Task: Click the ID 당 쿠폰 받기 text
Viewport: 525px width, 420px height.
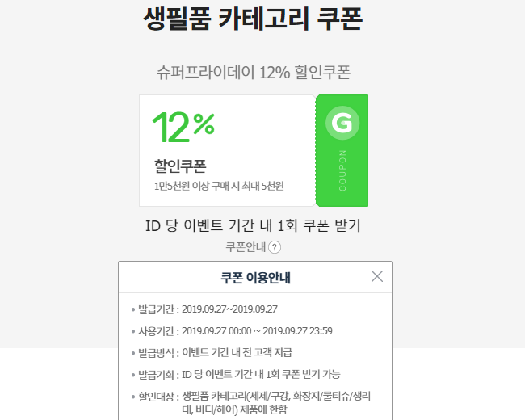Action: tap(253, 225)
